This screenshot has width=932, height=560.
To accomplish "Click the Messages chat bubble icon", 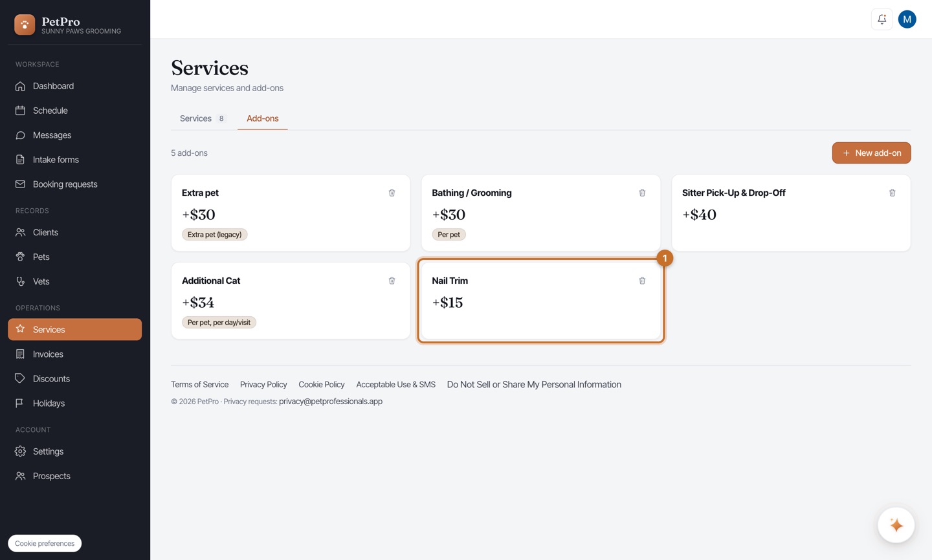I will 20,135.
